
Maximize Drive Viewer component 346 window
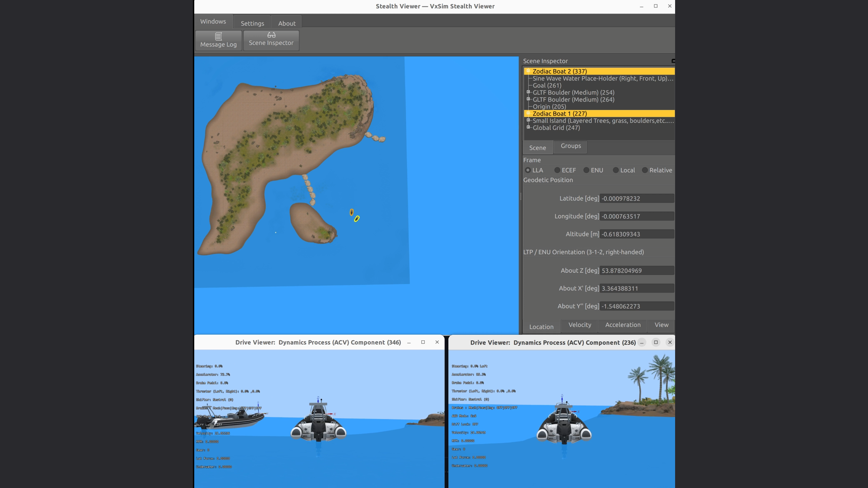[423, 342]
